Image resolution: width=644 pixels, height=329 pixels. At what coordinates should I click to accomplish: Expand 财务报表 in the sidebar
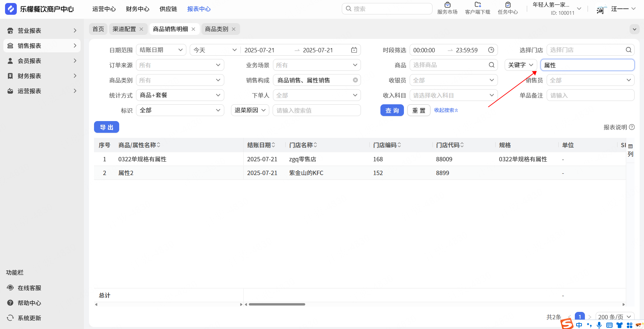coord(42,76)
